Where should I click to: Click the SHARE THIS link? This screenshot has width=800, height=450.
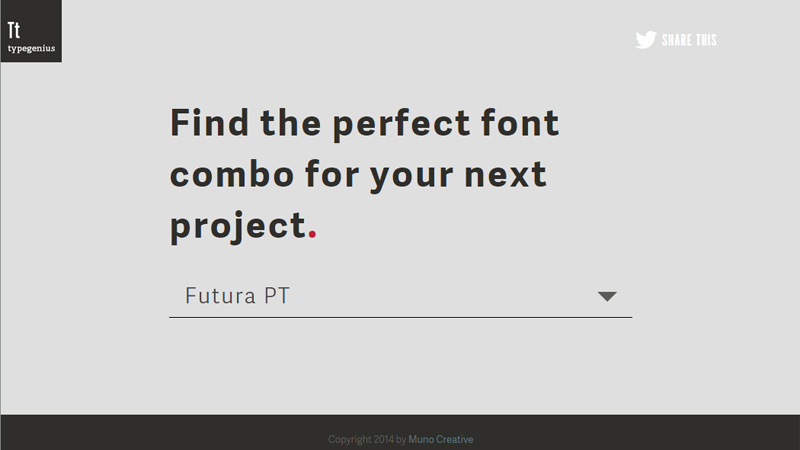coord(689,40)
